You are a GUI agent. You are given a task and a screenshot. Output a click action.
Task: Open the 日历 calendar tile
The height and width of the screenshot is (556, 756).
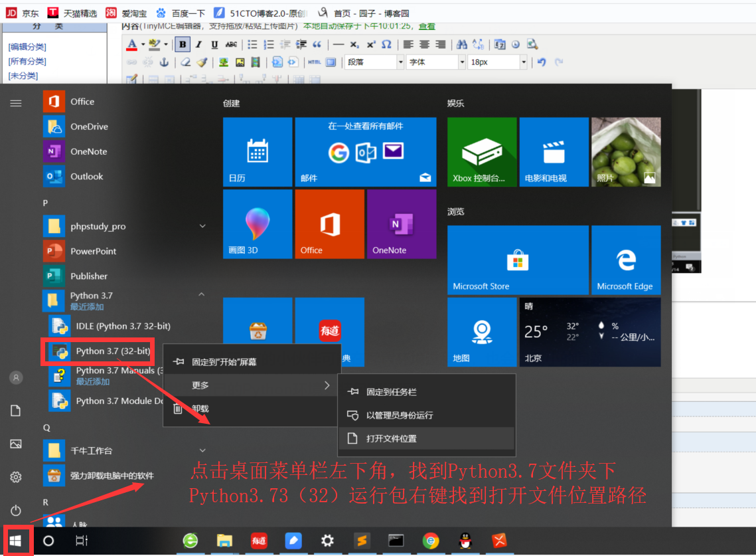point(258,152)
